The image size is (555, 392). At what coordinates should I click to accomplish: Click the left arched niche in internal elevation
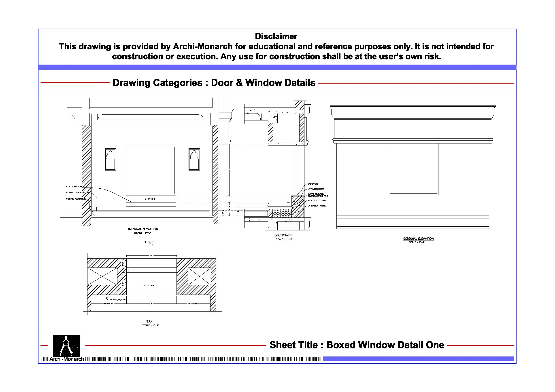click(110, 159)
